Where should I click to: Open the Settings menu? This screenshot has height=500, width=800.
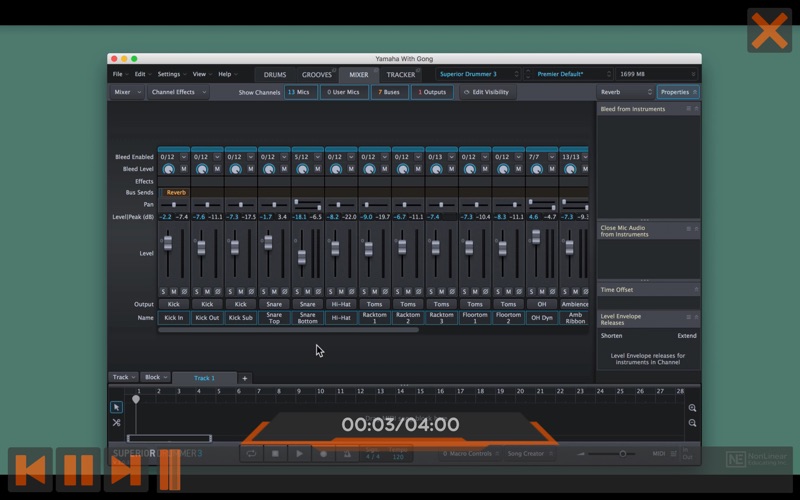click(171, 74)
